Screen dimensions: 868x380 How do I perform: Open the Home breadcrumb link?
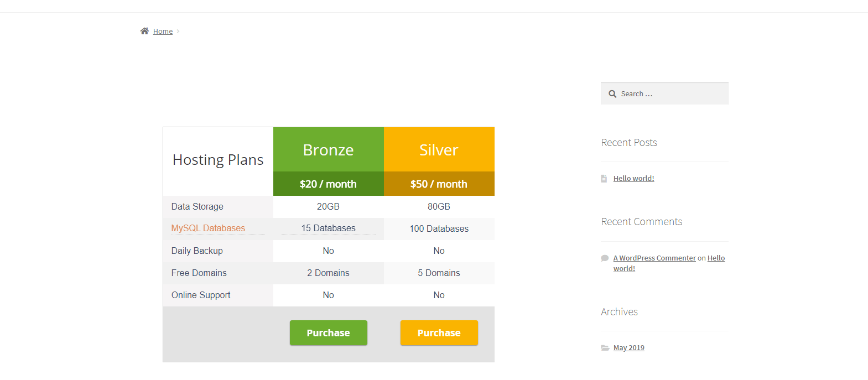163,32
